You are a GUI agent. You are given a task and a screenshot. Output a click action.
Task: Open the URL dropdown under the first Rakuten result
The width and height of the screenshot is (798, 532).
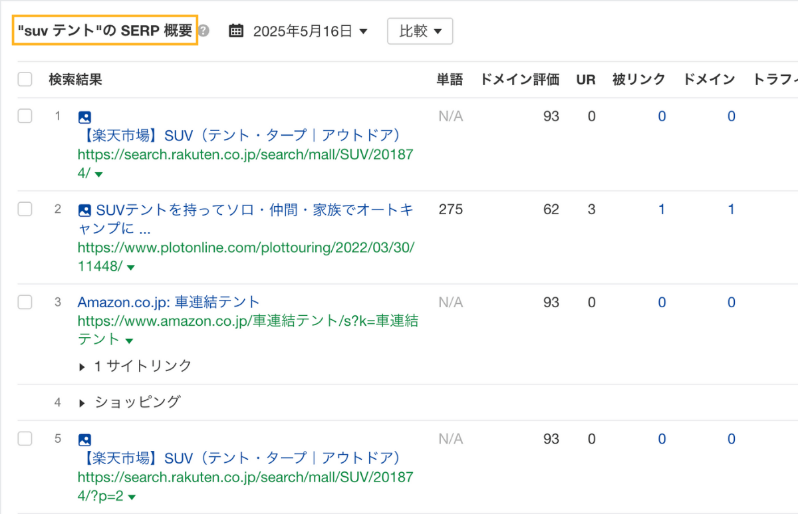tap(98, 174)
